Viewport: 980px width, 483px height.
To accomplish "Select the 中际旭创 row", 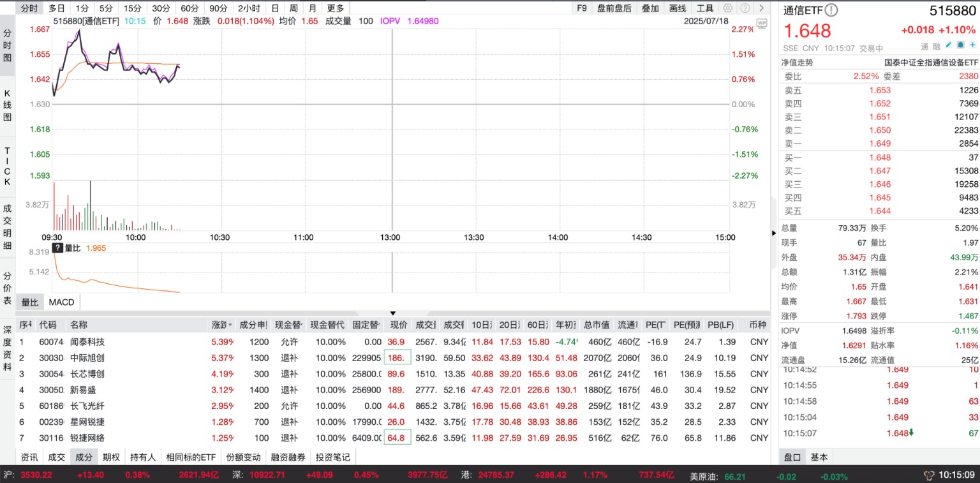I will (392, 358).
